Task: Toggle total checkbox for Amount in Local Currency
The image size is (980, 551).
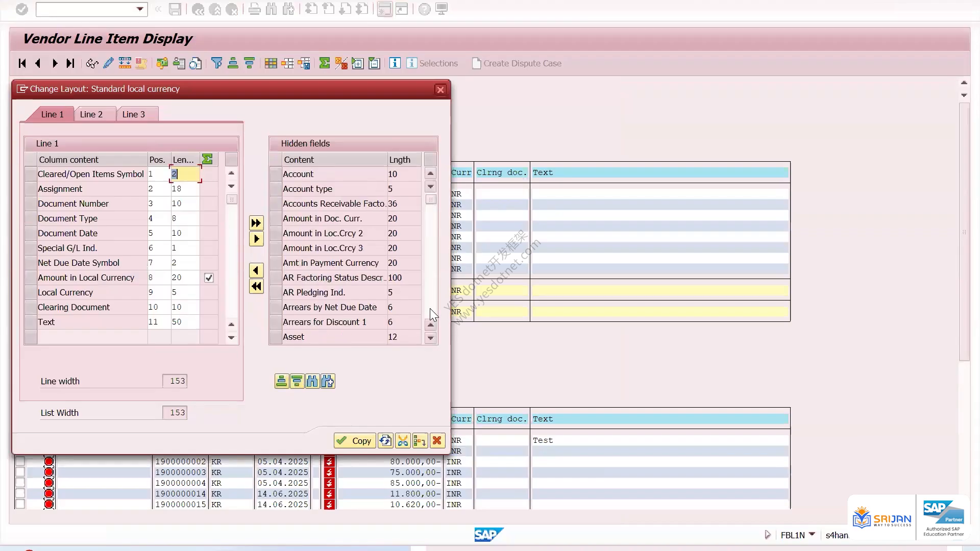Action: pyautogui.click(x=209, y=278)
